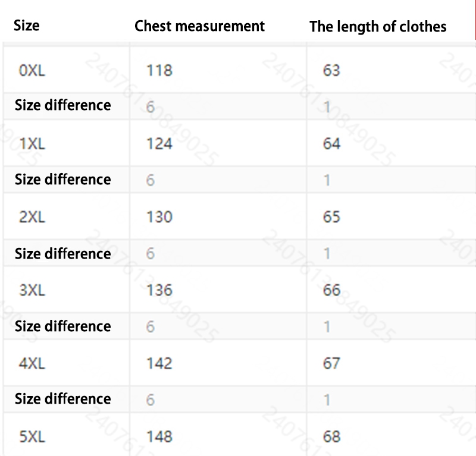Click chest measurement value 118
This screenshot has height=456, width=476.
pyautogui.click(x=159, y=71)
